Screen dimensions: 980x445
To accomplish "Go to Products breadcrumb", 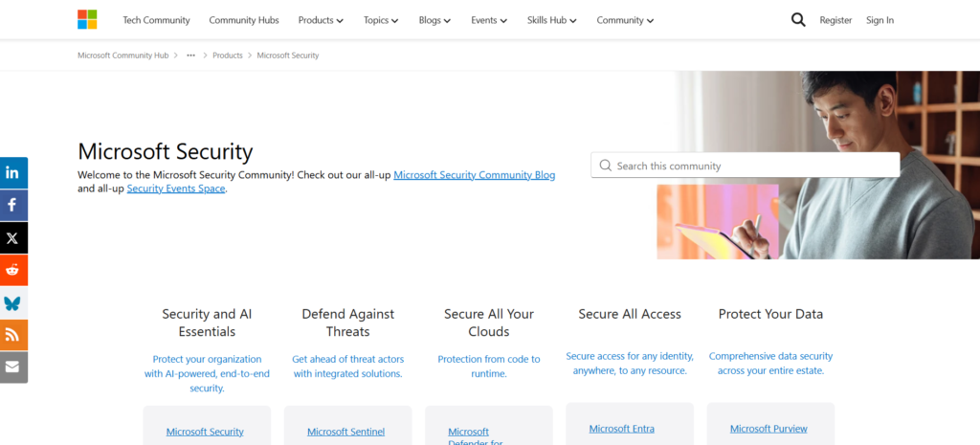I will click(228, 56).
